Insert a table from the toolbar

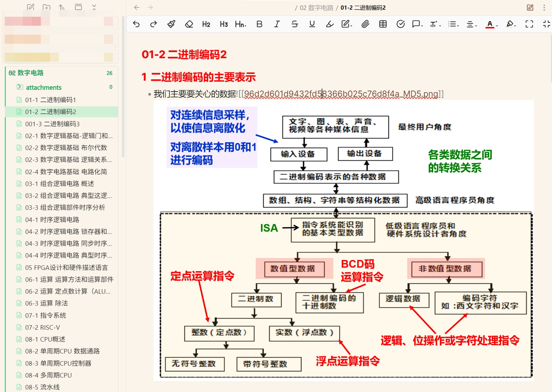(x=383, y=24)
